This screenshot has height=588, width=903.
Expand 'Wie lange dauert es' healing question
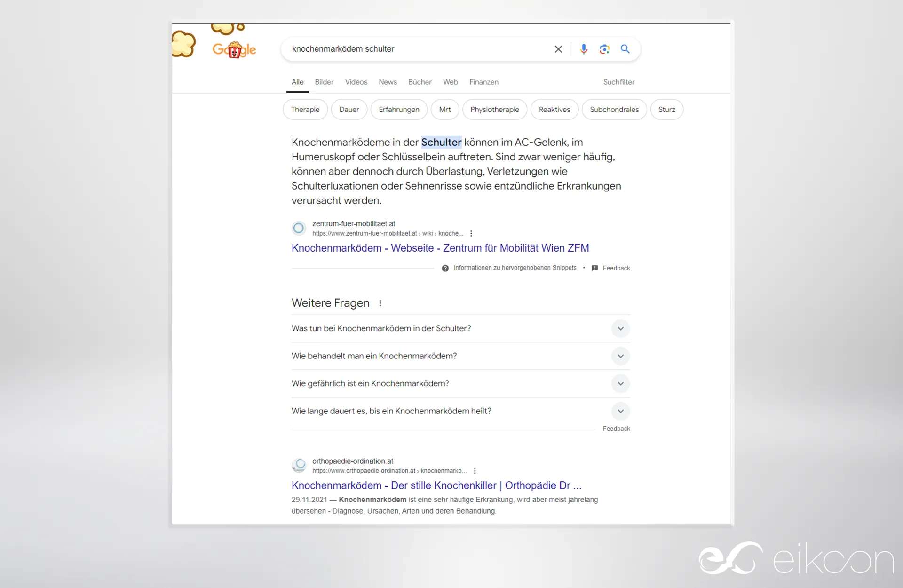(620, 411)
